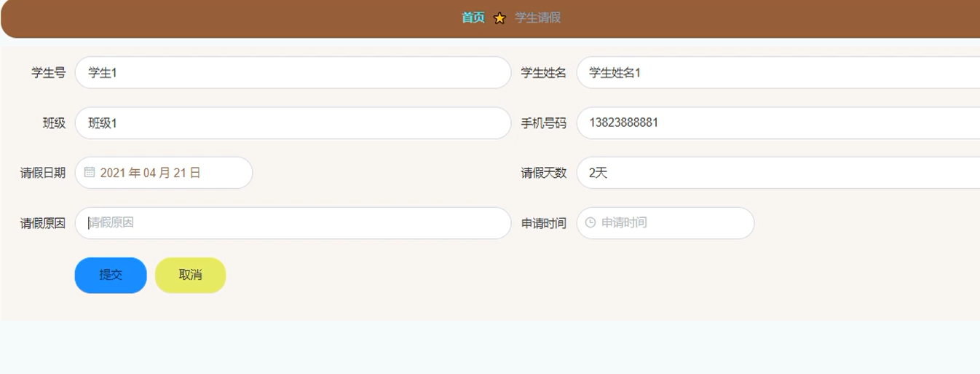980x374 pixels.
Task: Focus the 手机号码 input with 13823888881
Action: [778, 123]
